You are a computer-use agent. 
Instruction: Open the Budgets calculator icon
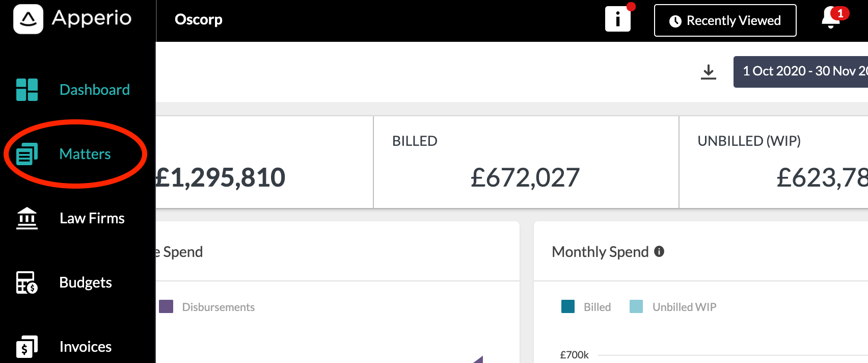(x=27, y=282)
